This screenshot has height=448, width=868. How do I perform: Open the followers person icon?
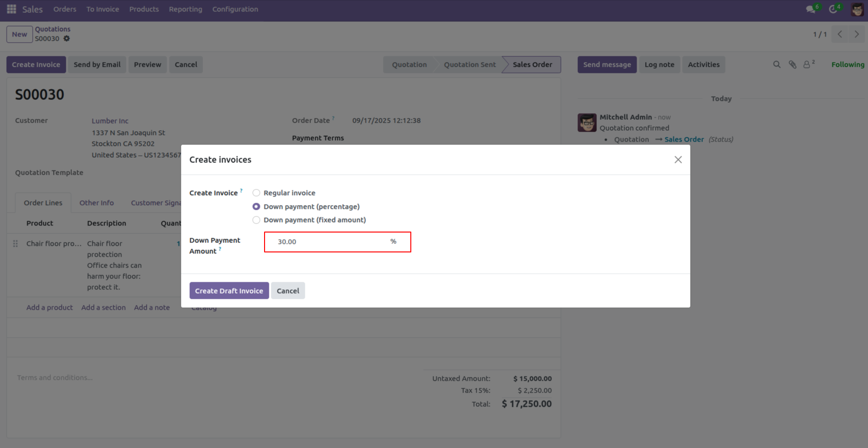(807, 64)
